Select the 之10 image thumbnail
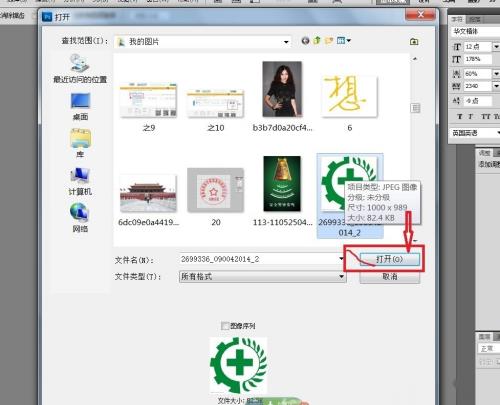 216,103
